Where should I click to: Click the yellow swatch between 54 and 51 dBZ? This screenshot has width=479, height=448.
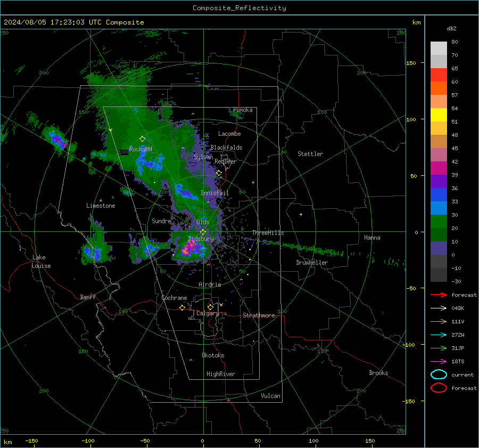pyautogui.click(x=439, y=115)
